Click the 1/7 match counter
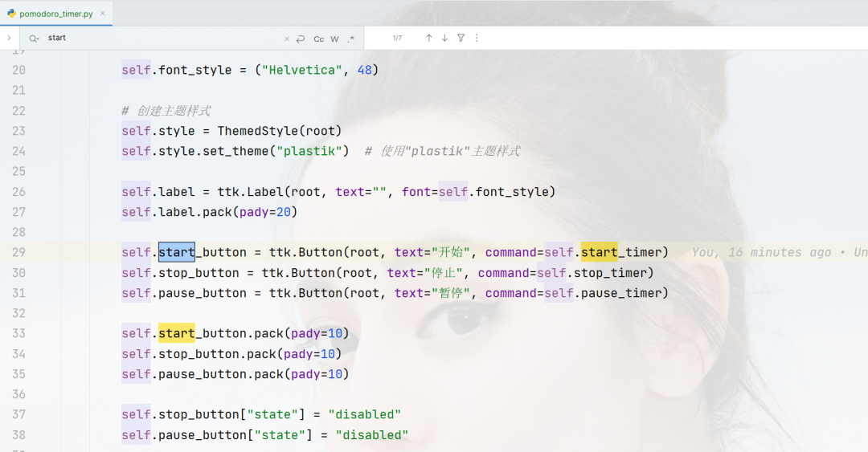868x452 pixels. [397, 39]
